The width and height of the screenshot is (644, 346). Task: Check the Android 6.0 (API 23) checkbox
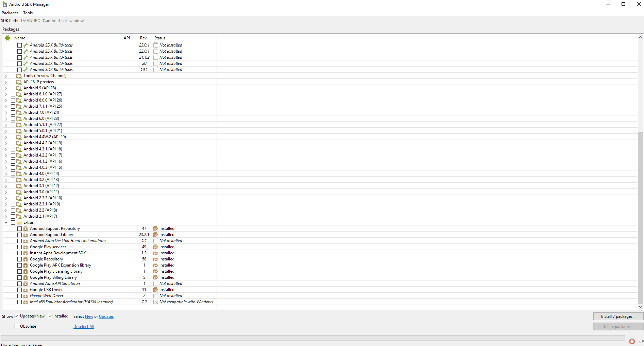(x=13, y=119)
